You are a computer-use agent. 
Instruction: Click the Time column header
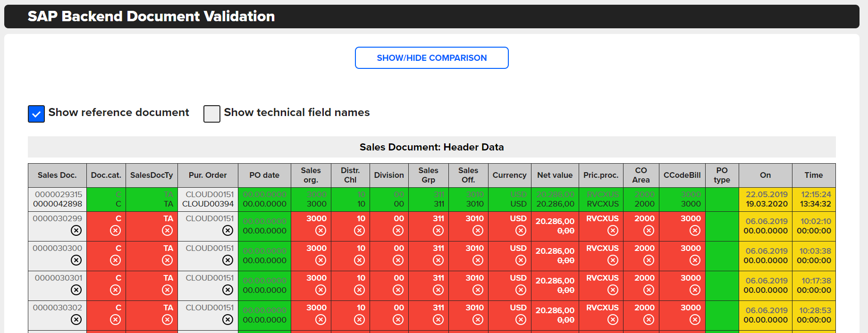813,175
